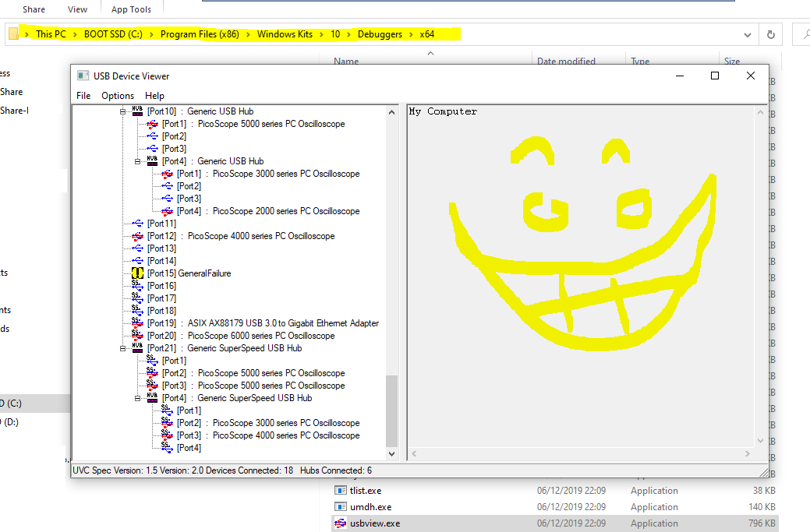The height and width of the screenshot is (532, 810).
Task: Collapse the Port4 Generic USB Hub under Port10
Action: pos(137,161)
